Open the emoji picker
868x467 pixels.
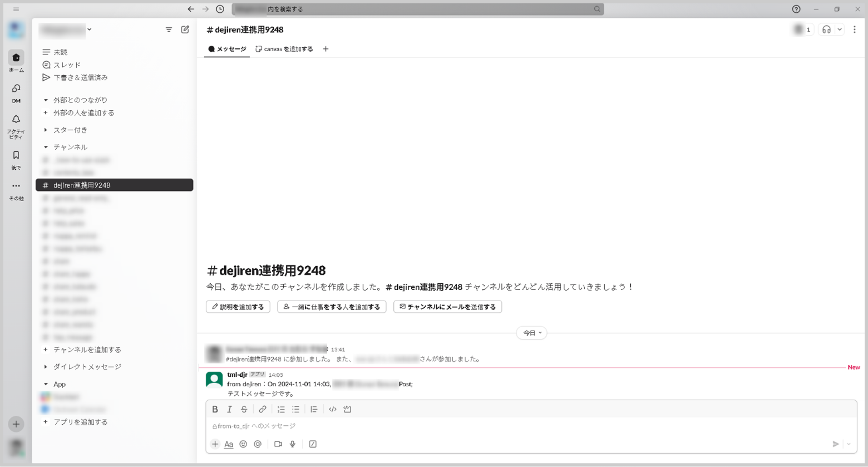point(243,444)
